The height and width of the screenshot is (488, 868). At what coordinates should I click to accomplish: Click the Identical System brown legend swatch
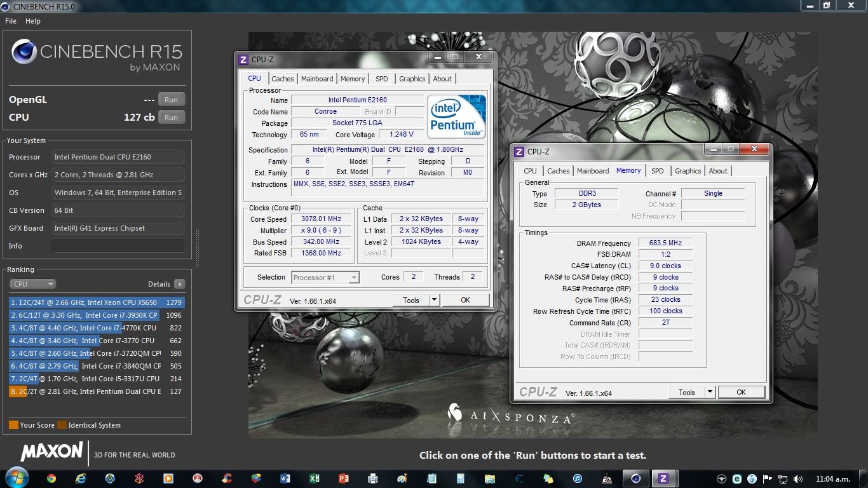pyautogui.click(x=62, y=425)
